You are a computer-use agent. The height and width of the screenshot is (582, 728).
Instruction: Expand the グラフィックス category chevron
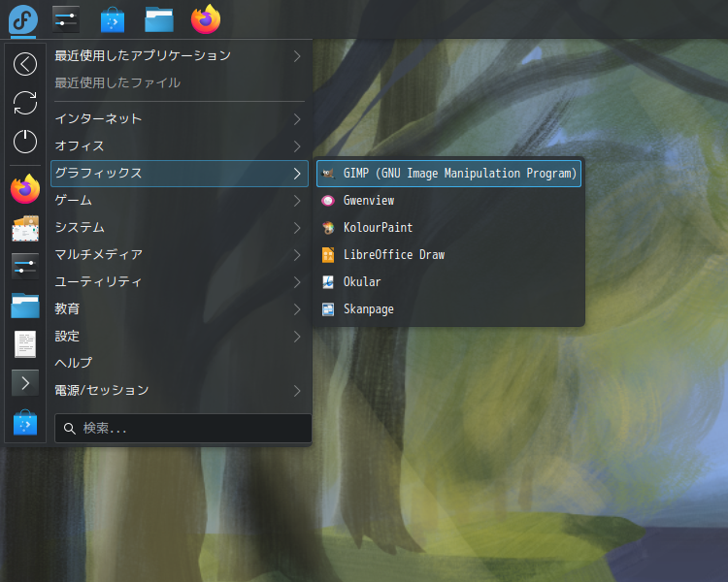pos(297,174)
